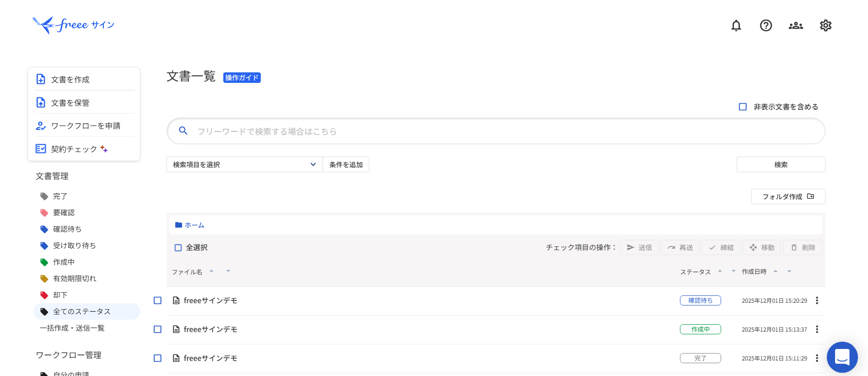Click the black tag icon next to 全てのステータス
The width and height of the screenshot is (868, 376).
point(44,312)
